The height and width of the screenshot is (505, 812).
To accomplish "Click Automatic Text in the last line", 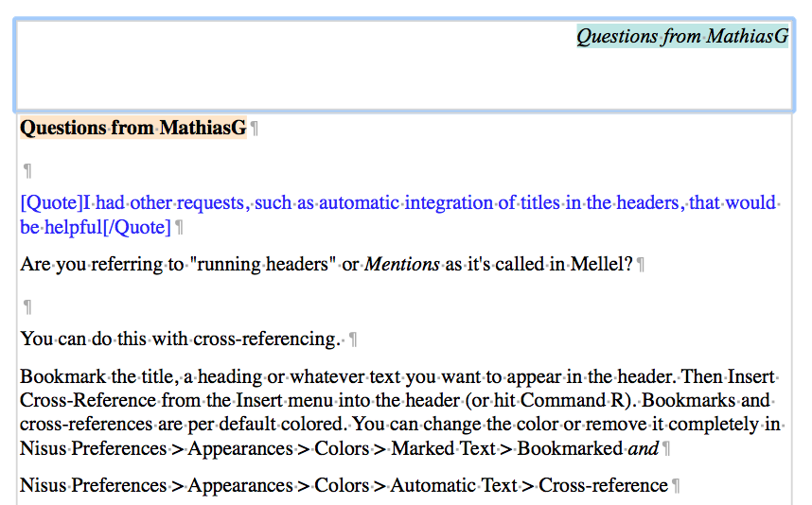I will click(453, 486).
